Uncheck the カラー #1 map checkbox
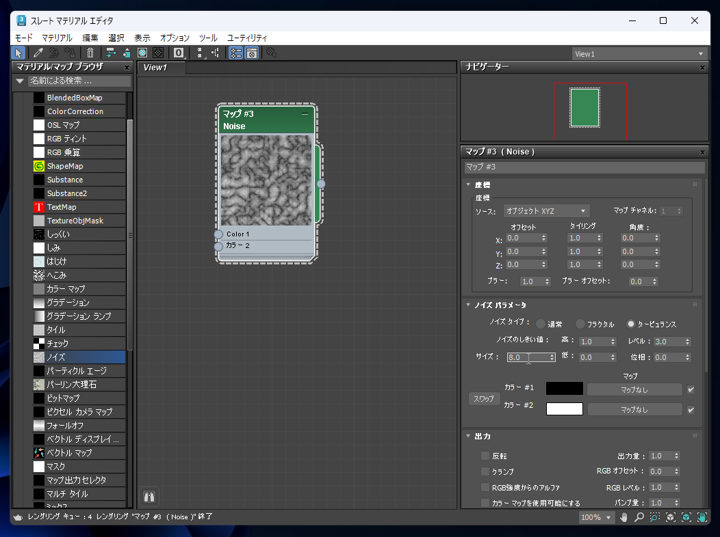 pyautogui.click(x=691, y=390)
